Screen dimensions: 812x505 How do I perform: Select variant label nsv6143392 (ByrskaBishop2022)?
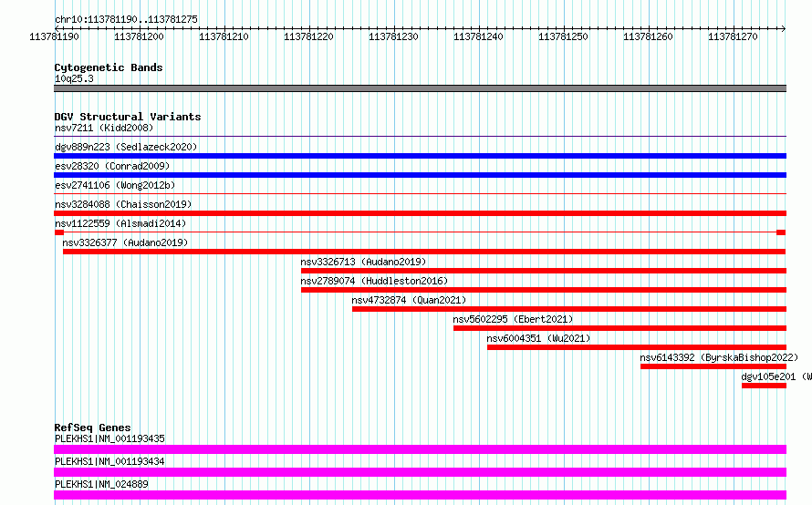point(719,357)
